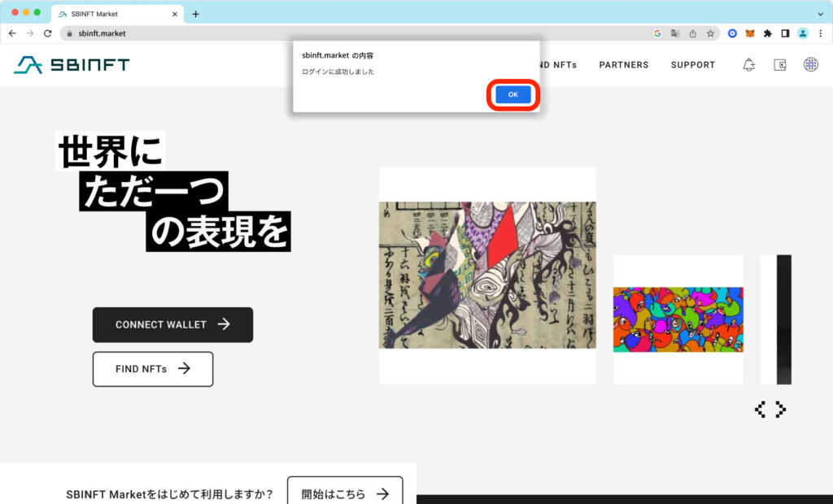
Task: Open the Chrome three-dot menu
Action: (821, 33)
